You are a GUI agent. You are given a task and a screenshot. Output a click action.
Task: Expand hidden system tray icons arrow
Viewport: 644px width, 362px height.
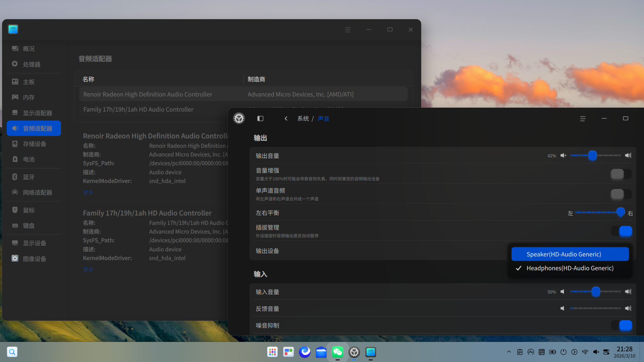(x=509, y=352)
